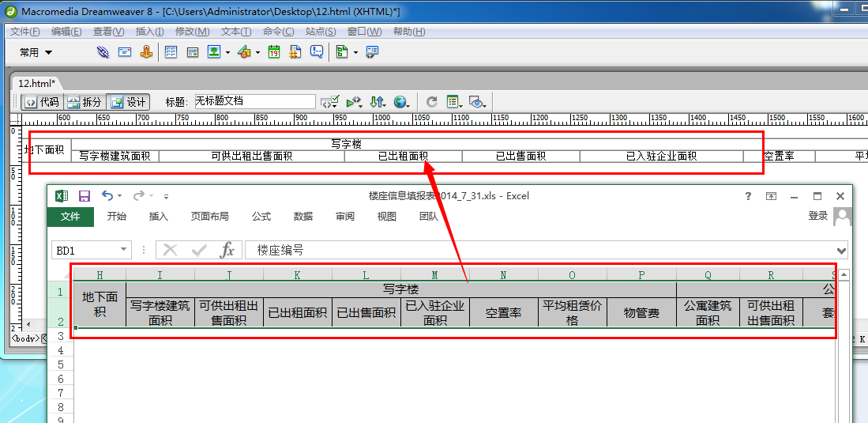Open the green 文件 tab in Excel
This screenshot has height=423, width=868.
(70, 216)
